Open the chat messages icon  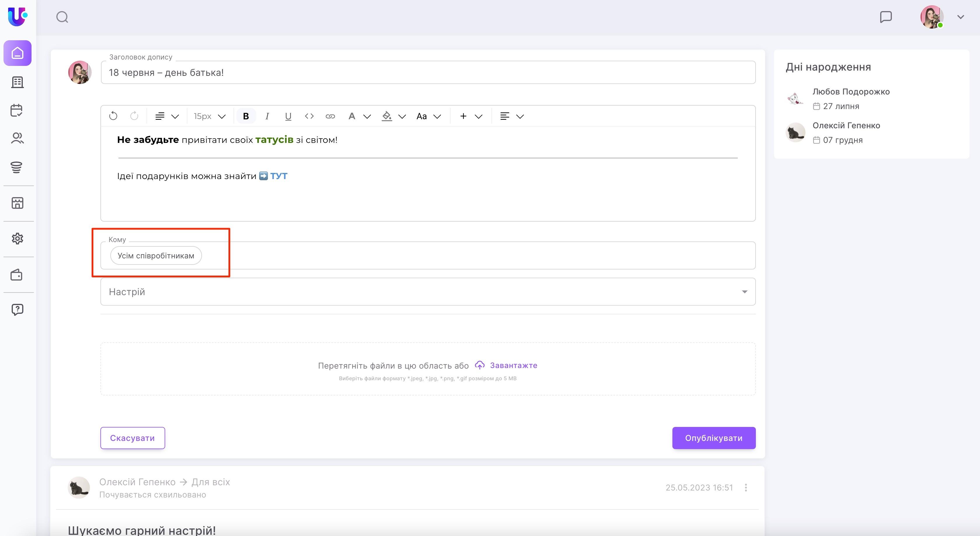pyautogui.click(x=886, y=17)
